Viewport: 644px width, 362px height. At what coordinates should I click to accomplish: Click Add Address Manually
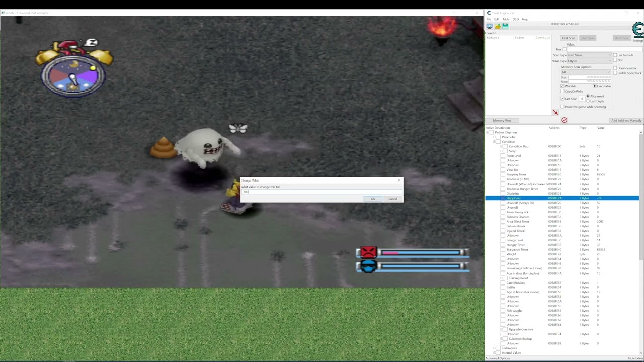[626, 120]
